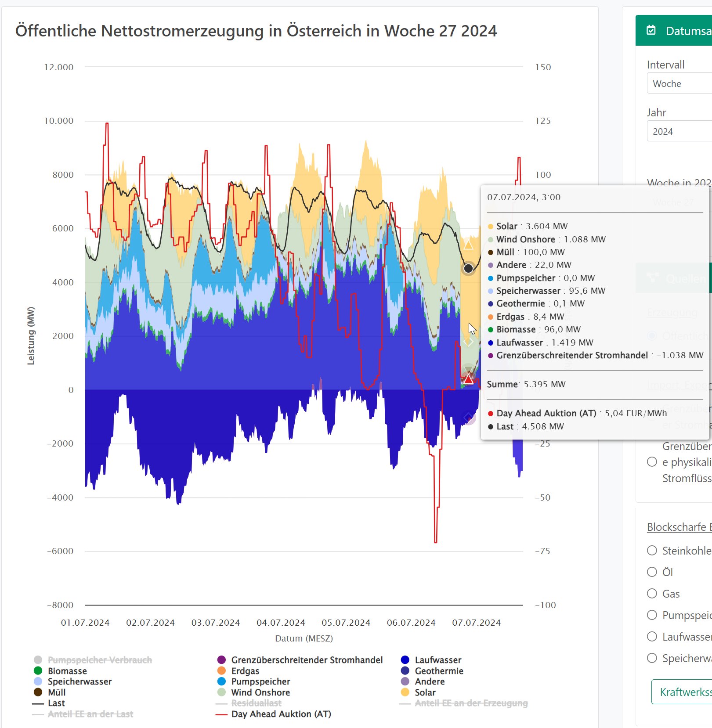Toggle the Wind Onshore legend marker

pyautogui.click(x=222, y=692)
